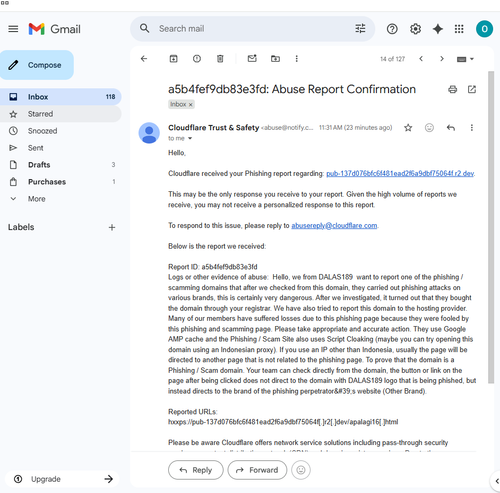Open the Starred folder
This screenshot has width=500, height=493.
pos(61,114)
